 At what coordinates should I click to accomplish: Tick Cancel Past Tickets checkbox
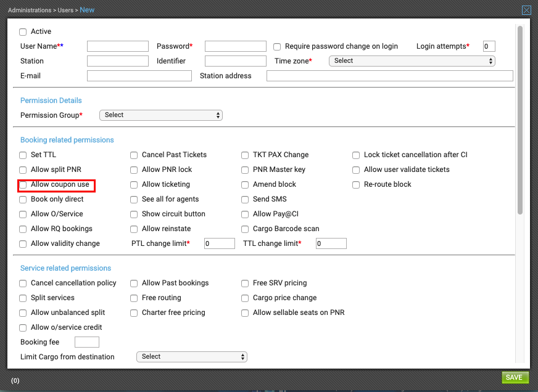point(134,155)
